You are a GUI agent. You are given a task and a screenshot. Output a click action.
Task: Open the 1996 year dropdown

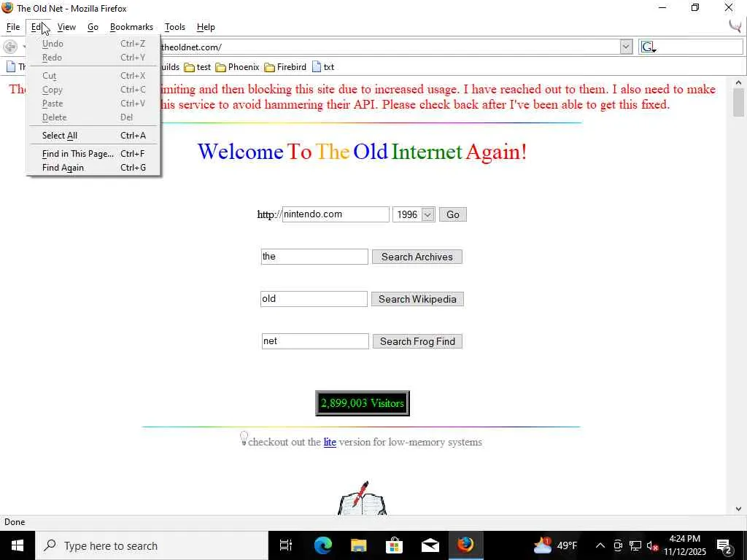click(x=414, y=214)
